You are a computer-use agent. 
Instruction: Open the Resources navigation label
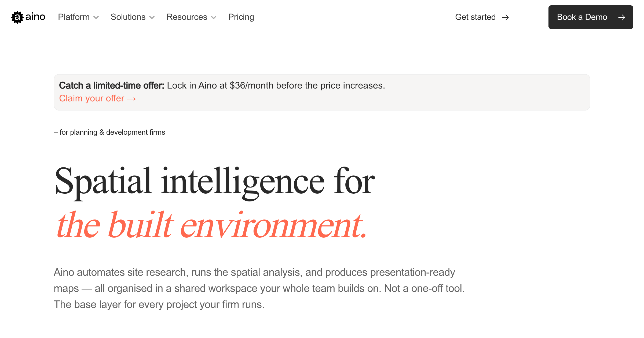pos(187,17)
